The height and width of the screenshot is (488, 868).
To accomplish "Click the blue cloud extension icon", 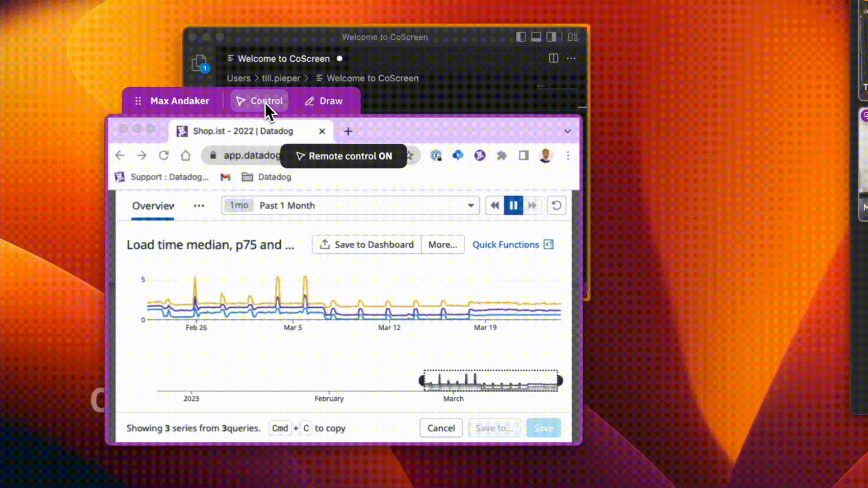I will [x=458, y=155].
